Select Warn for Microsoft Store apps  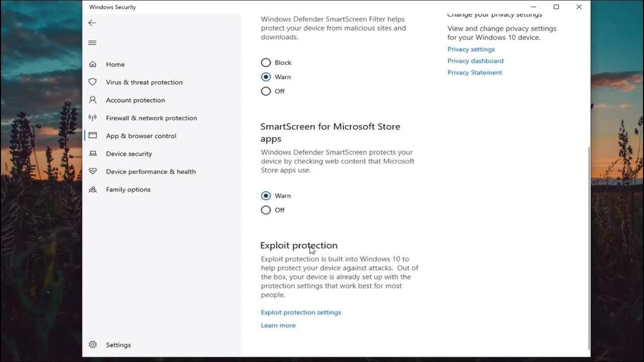pyautogui.click(x=266, y=196)
